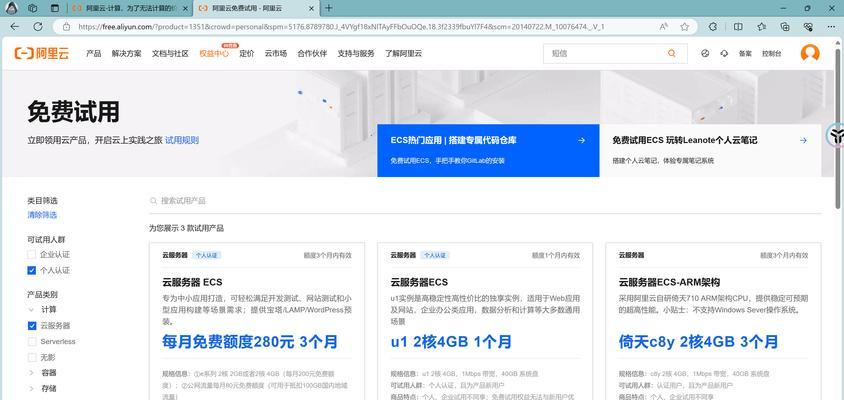The width and height of the screenshot is (844, 400).
Task: Click the 备案 link in the header
Action: click(x=745, y=53)
